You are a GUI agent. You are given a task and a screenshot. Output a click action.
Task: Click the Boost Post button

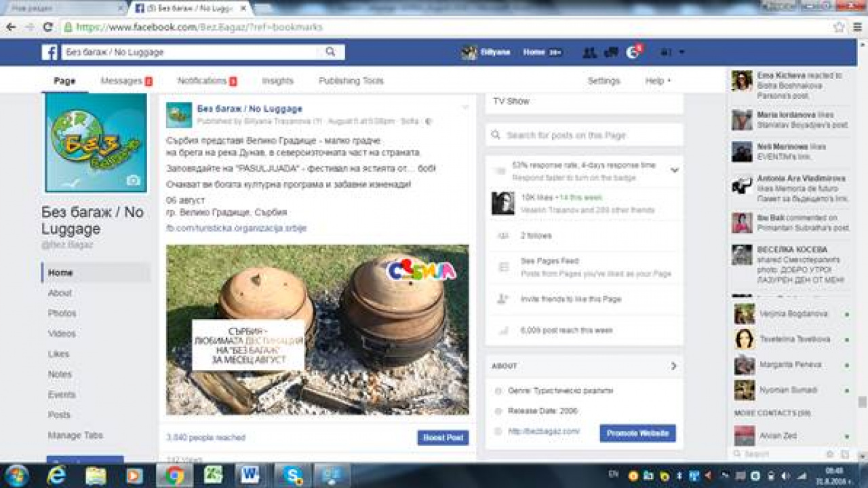point(443,438)
